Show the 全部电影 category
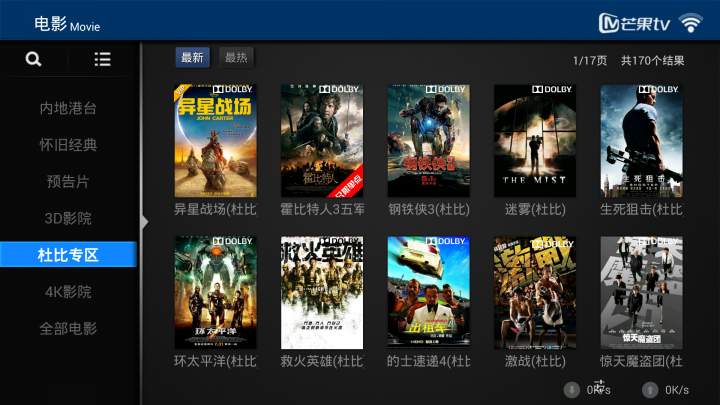 pyautogui.click(x=68, y=329)
